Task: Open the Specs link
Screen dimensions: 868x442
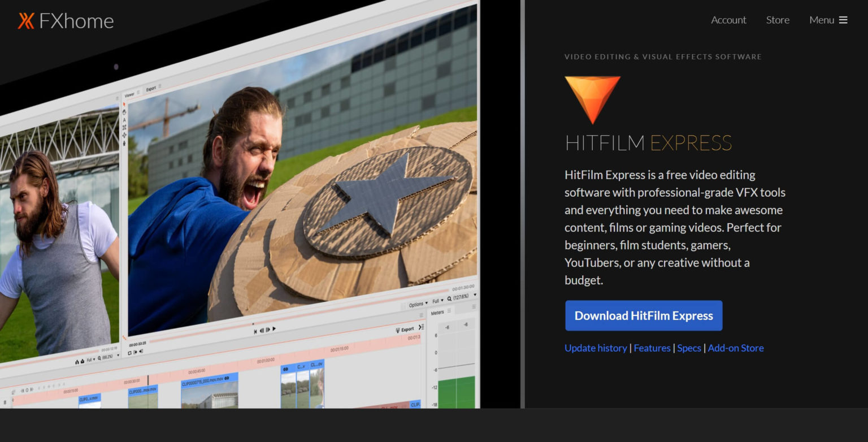Action: 689,348
